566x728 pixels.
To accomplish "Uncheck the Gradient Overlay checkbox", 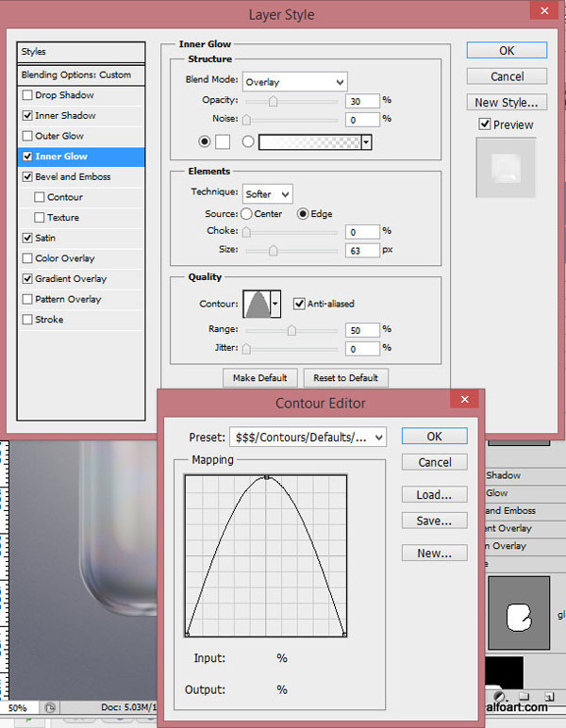I will coord(27,279).
